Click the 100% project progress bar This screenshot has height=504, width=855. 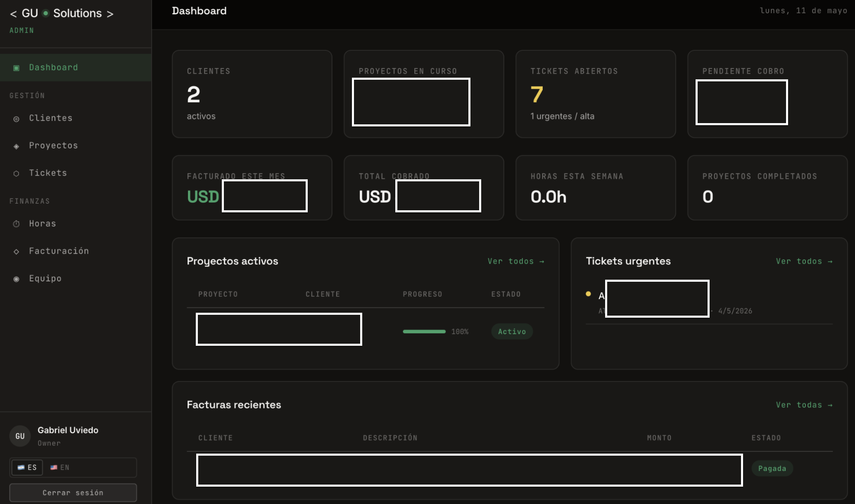pos(424,331)
